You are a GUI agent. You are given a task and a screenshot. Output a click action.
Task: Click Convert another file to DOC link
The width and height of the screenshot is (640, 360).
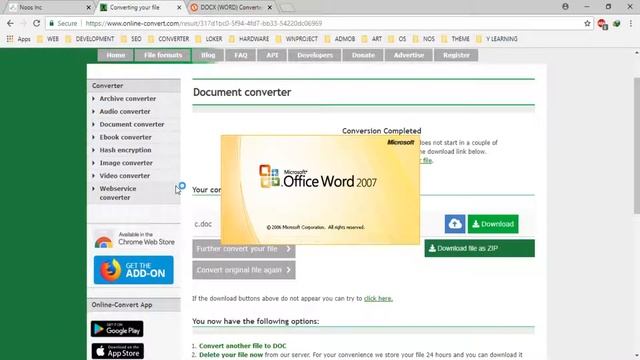[x=242, y=346]
